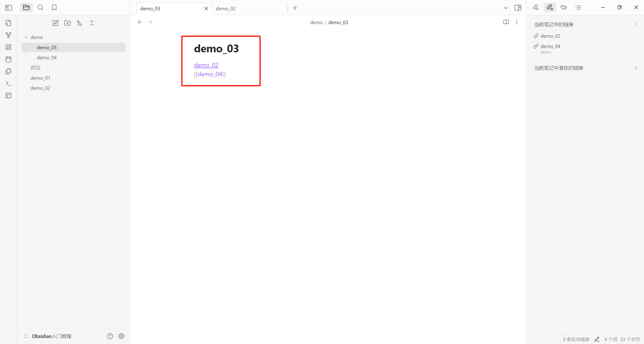
Task: Open the command palette icon
Action: click(x=8, y=83)
